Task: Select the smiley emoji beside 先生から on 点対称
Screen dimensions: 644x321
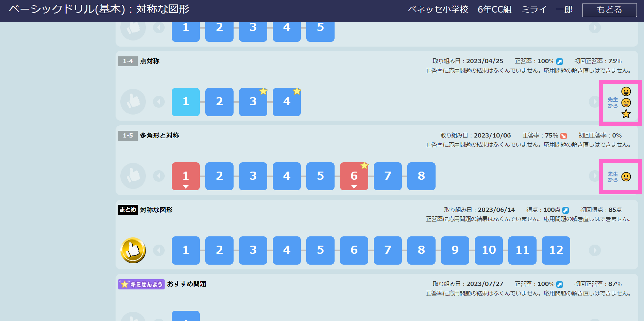Action: (x=626, y=91)
